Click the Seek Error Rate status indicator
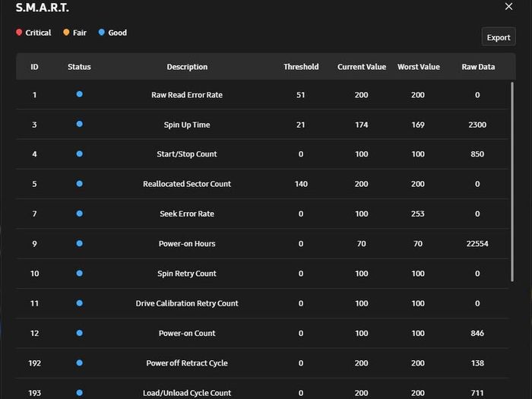This screenshot has width=532, height=399. point(79,214)
